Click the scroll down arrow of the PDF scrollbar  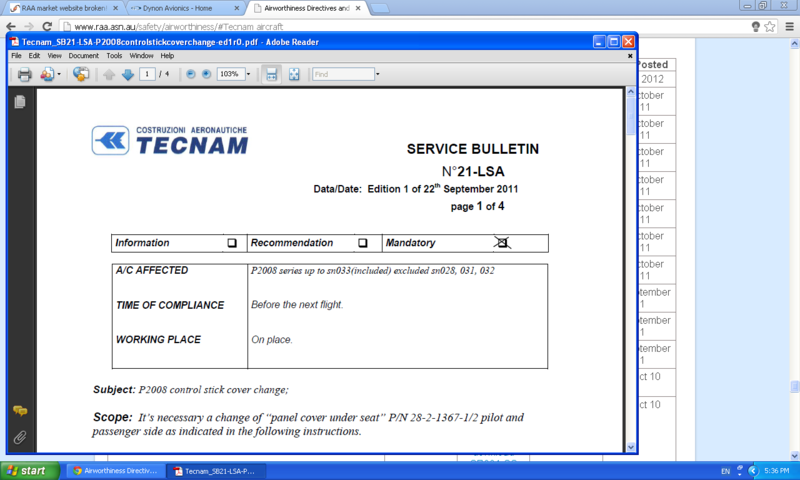click(x=631, y=447)
